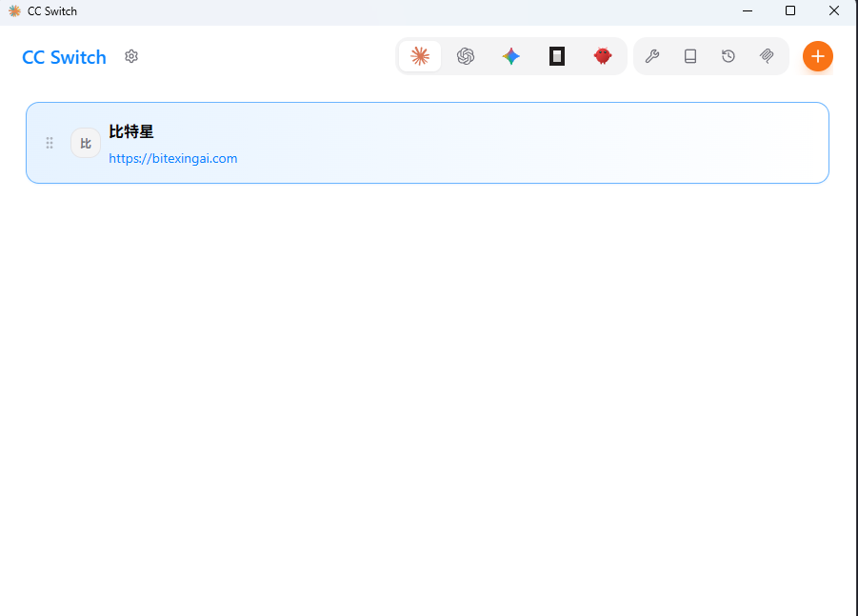Select the black square OpenCode icon
The height and width of the screenshot is (616, 858).
click(557, 56)
